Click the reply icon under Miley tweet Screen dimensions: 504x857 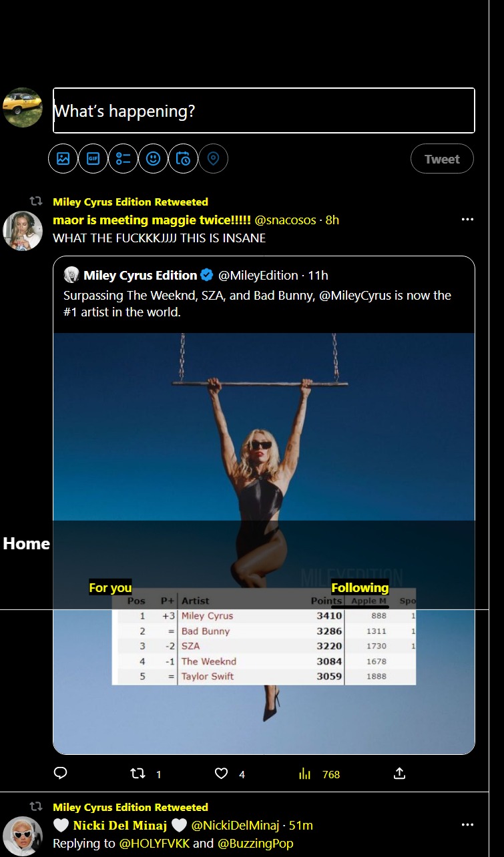pos(61,774)
